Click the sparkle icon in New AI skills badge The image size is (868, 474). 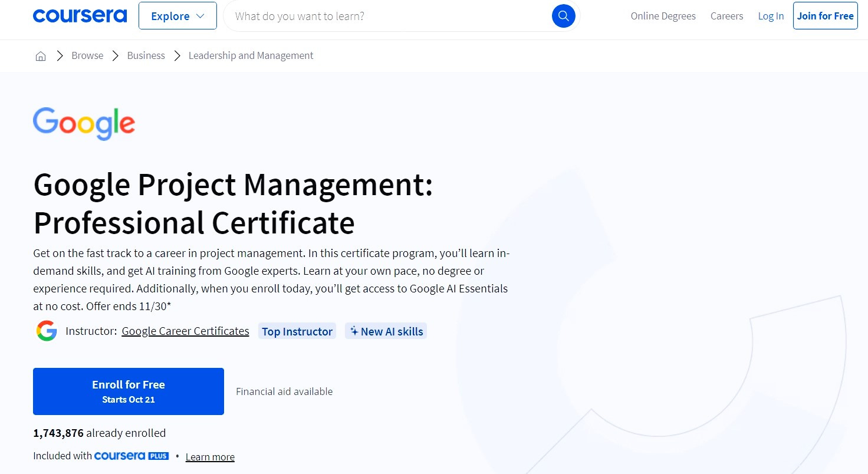tap(354, 331)
